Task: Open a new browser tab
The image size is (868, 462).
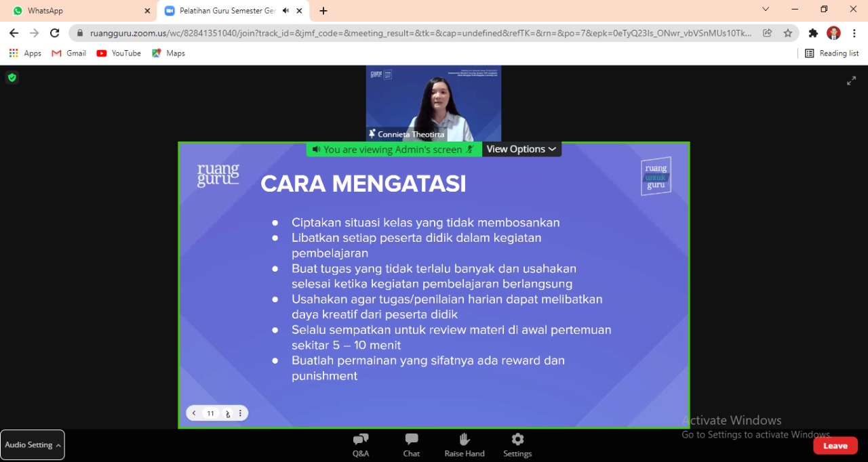Action: click(323, 11)
